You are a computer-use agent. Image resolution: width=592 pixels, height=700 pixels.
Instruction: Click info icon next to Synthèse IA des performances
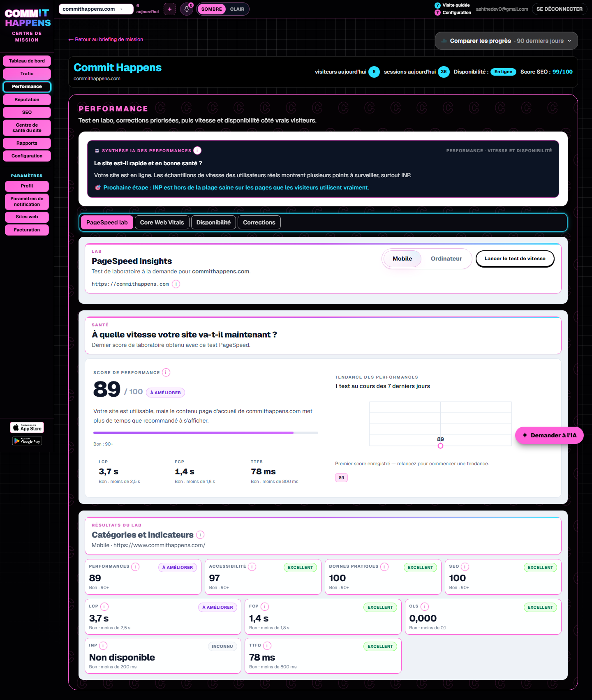click(x=197, y=150)
